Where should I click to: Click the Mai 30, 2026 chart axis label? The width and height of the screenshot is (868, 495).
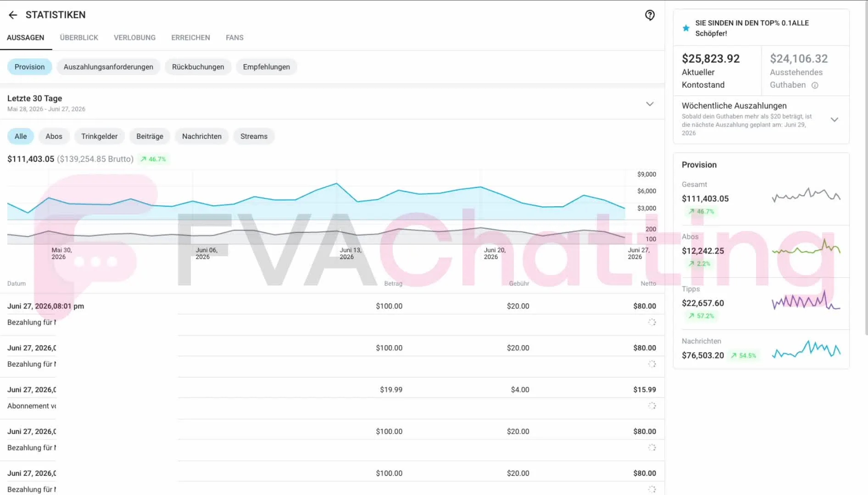click(x=61, y=253)
